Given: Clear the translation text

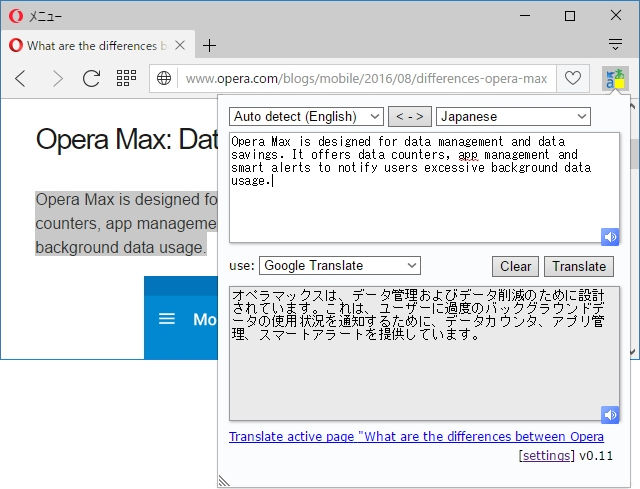Looking at the screenshot, I should pyautogui.click(x=516, y=267).
